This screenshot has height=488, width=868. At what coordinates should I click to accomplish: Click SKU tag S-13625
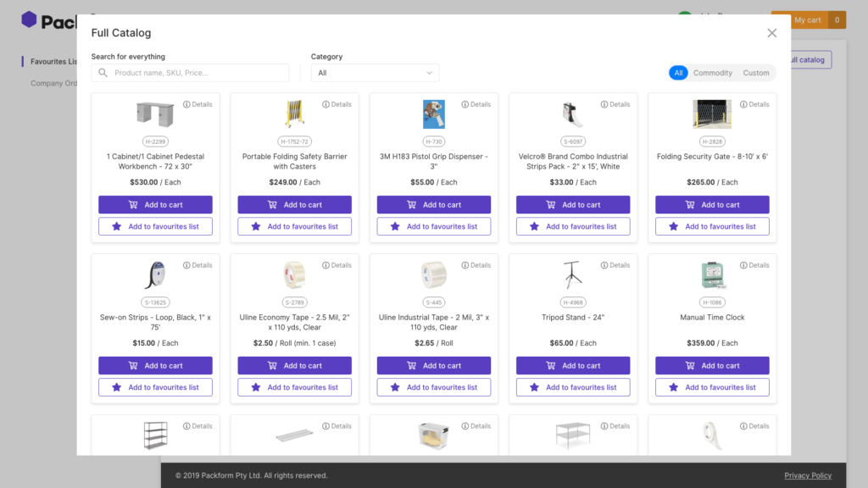tap(155, 302)
